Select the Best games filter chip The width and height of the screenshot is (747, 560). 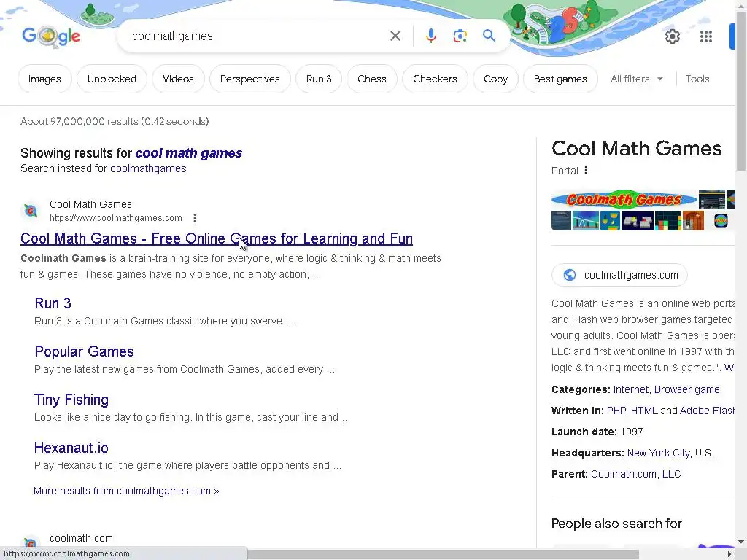click(x=560, y=79)
